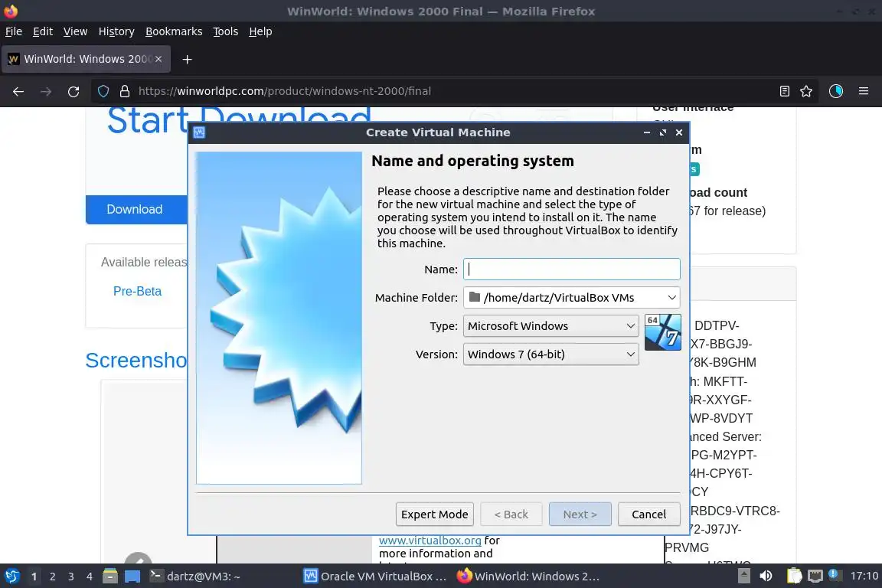Click the Windows 7 OS type icon in dialog
882x588 pixels.
662,332
